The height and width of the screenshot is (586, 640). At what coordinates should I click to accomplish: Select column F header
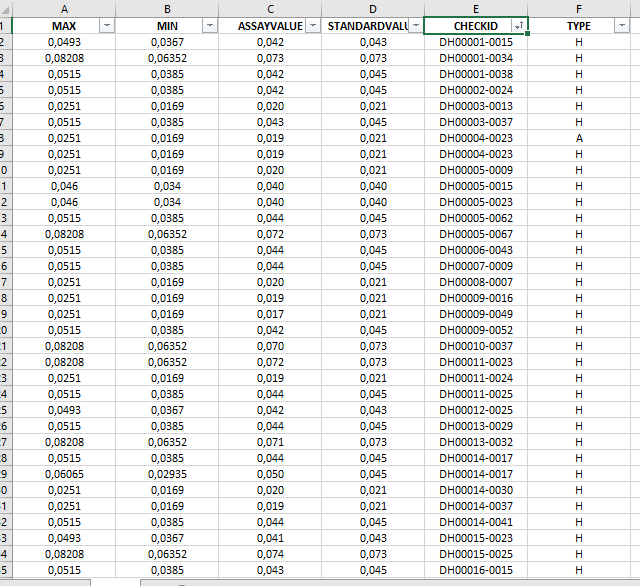click(x=579, y=9)
